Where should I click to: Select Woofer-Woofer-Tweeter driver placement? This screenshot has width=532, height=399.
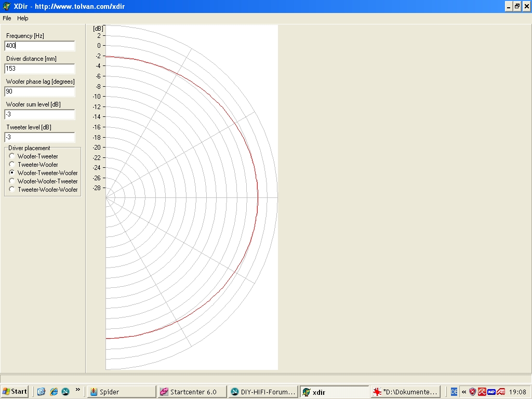[x=12, y=181]
